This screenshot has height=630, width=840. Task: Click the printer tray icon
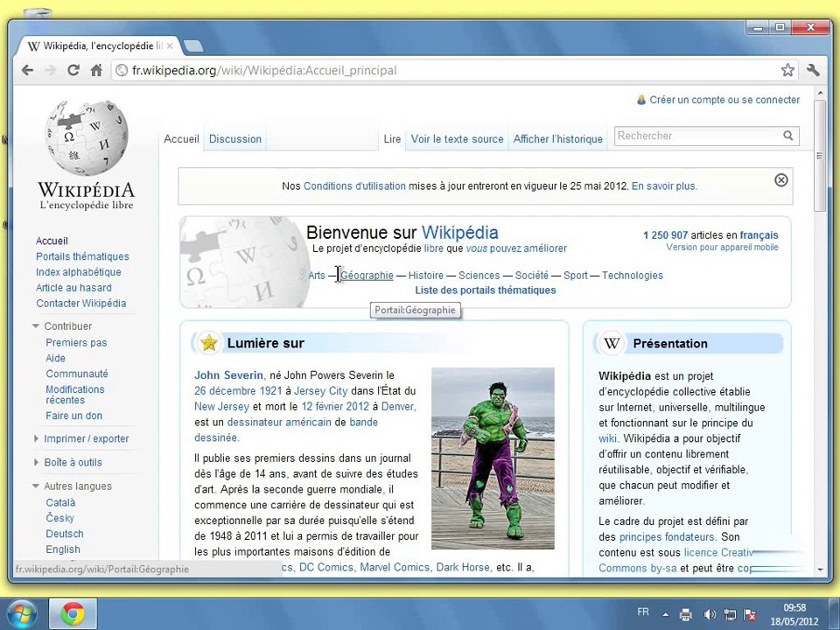point(686,614)
